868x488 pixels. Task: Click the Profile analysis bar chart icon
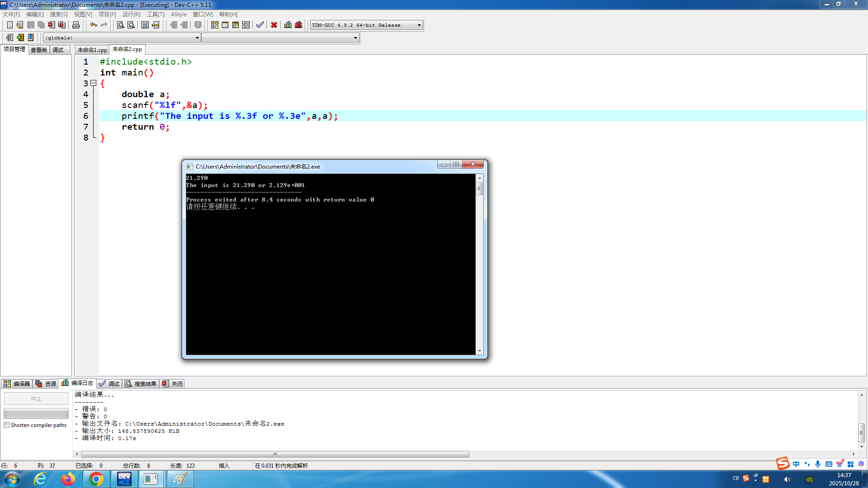point(288,25)
